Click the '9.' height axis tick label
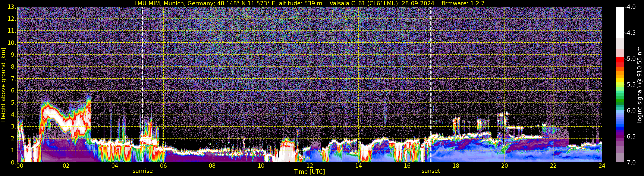The height and width of the screenshot is (176, 644). coord(13,55)
